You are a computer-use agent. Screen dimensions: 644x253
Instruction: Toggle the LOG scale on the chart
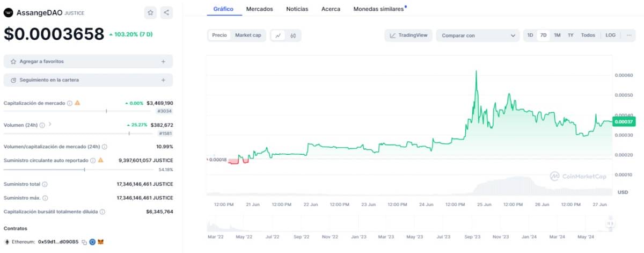[611, 35]
